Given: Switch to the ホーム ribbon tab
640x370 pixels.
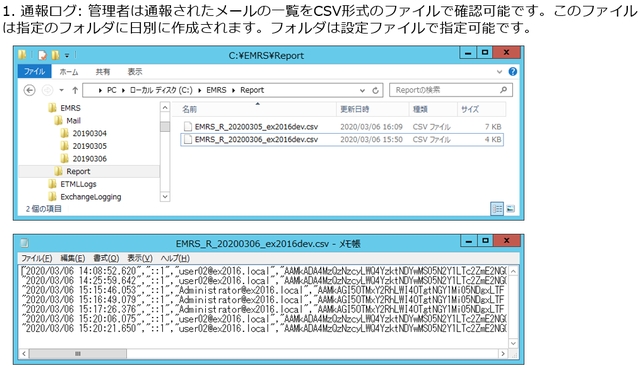Looking at the screenshot, I should click(69, 72).
